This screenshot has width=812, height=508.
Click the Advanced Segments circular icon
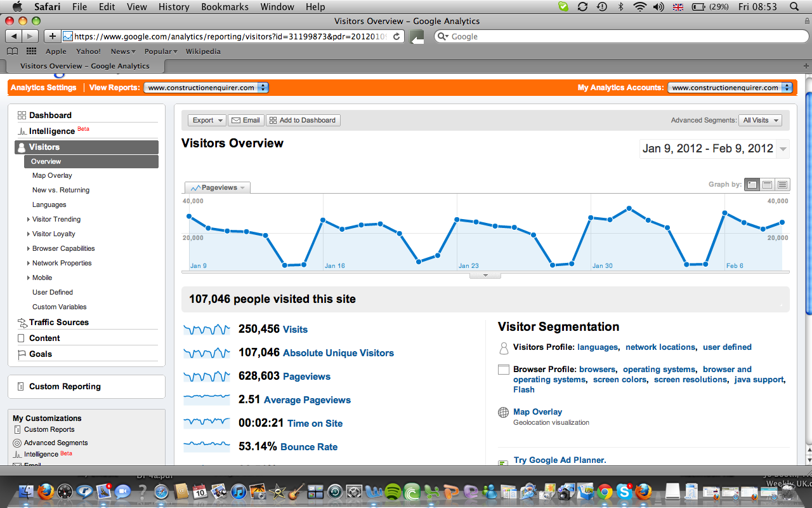17,443
